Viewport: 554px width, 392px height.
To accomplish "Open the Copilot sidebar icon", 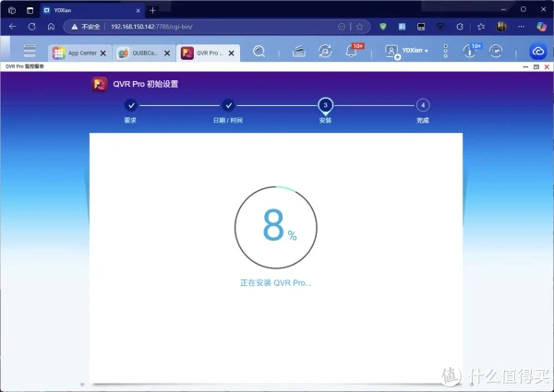I will tap(541, 27).
